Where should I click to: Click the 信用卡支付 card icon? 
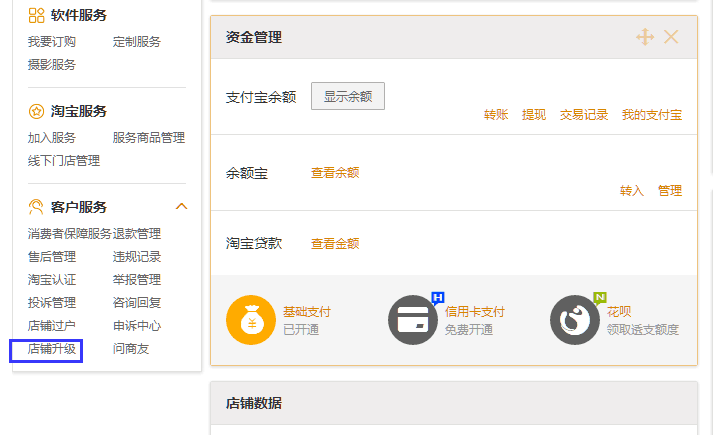coord(413,320)
